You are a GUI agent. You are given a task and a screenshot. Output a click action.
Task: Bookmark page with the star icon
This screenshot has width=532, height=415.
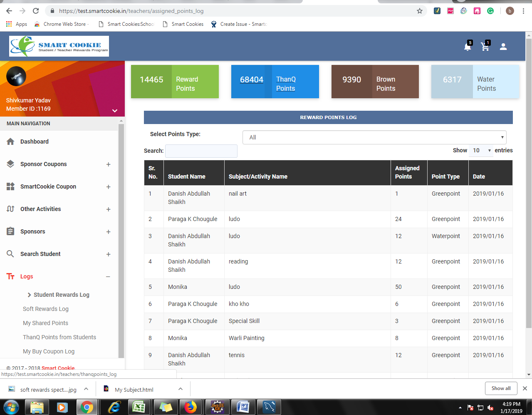[x=420, y=11]
